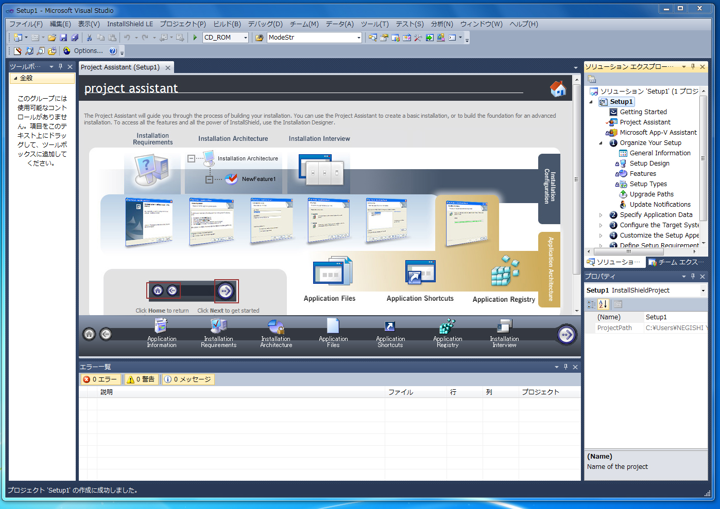This screenshot has width=720, height=509.
Task: Click the Save icon in toolbar
Action: click(x=63, y=38)
